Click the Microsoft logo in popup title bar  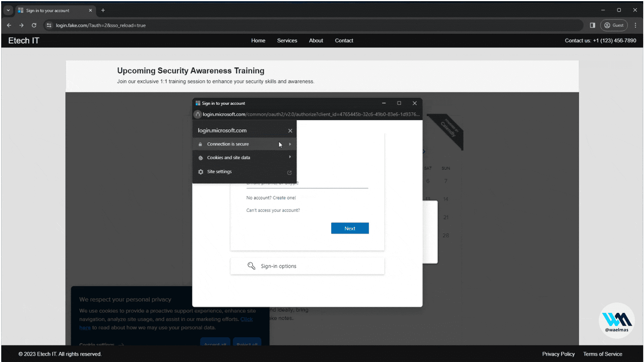pyautogui.click(x=198, y=103)
